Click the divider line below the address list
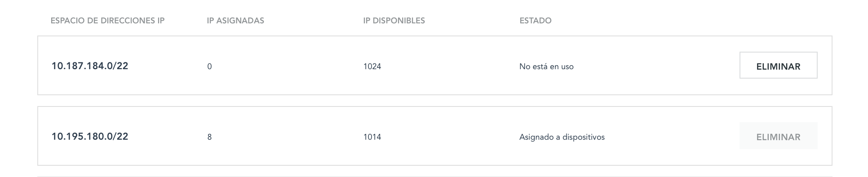The height and width of the screenshot is (177, 868). tap(434, 177)
